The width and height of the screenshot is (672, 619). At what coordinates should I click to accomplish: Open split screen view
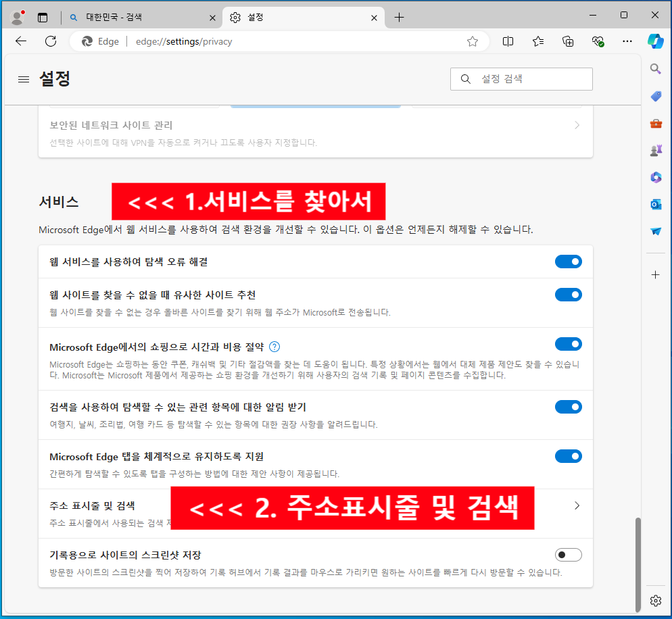click(508, 41)
